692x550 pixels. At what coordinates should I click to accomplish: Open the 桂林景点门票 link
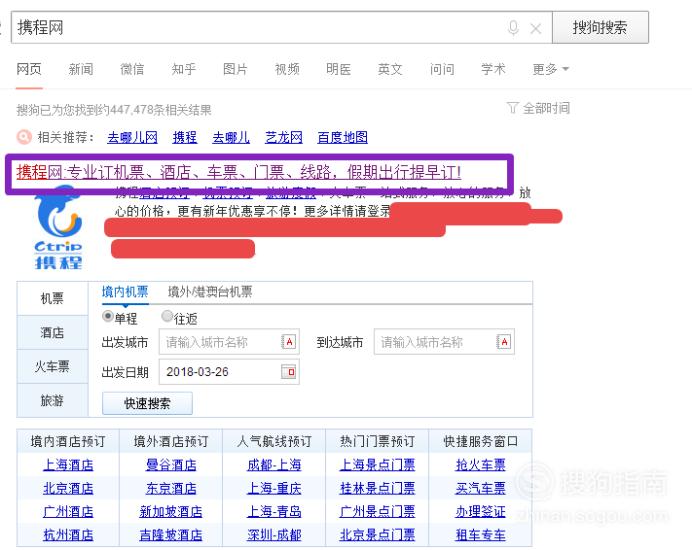pos(377,488)
